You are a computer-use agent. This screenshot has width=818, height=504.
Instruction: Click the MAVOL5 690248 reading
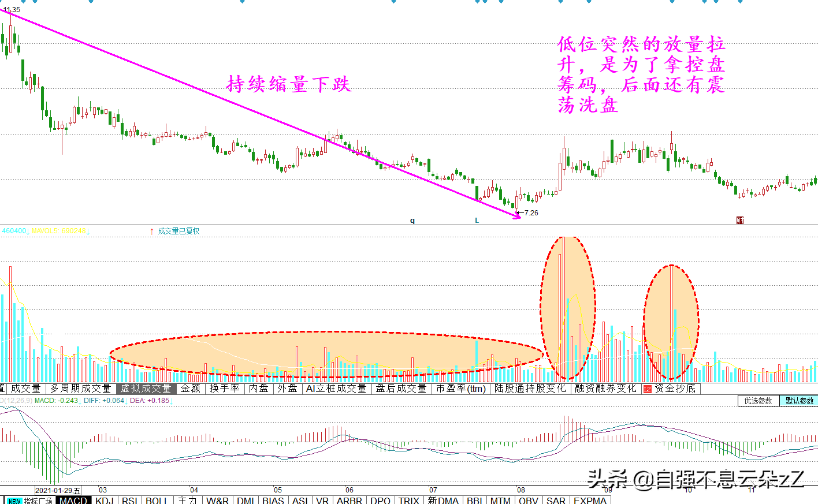coord(59,231)
